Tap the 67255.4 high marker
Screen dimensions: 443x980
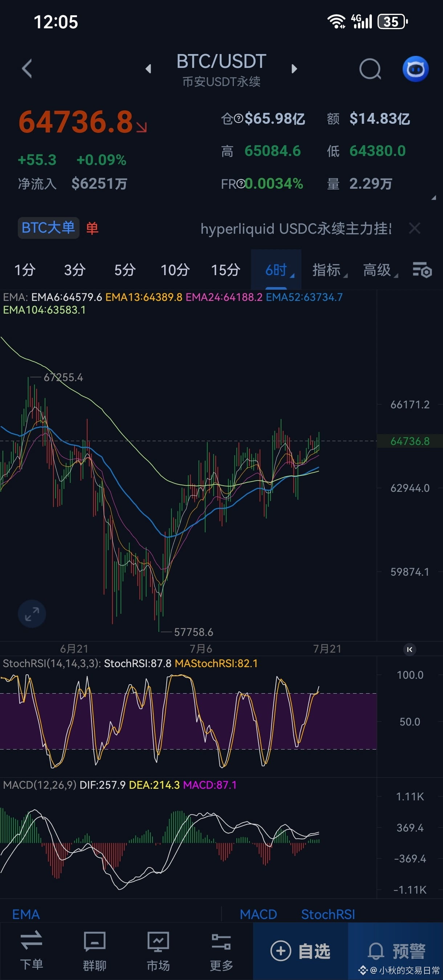coord(63,377)
